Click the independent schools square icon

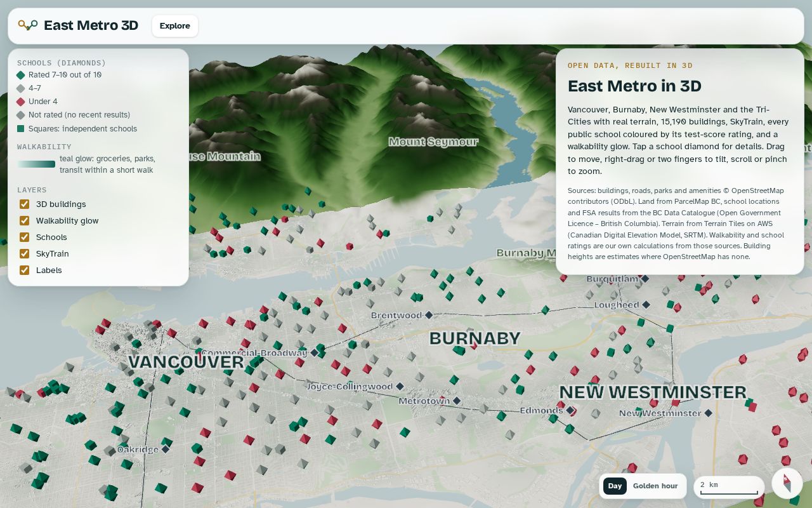point(21,129)
